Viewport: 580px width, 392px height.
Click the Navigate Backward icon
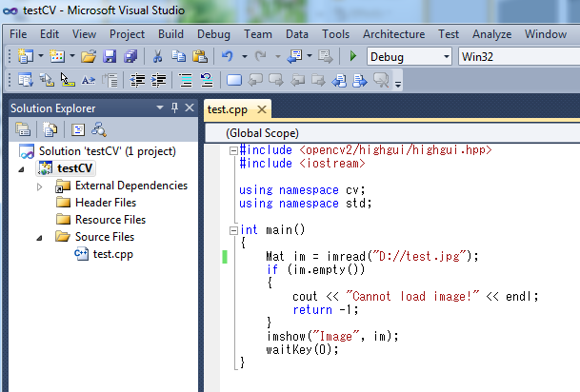click(295, 56)
